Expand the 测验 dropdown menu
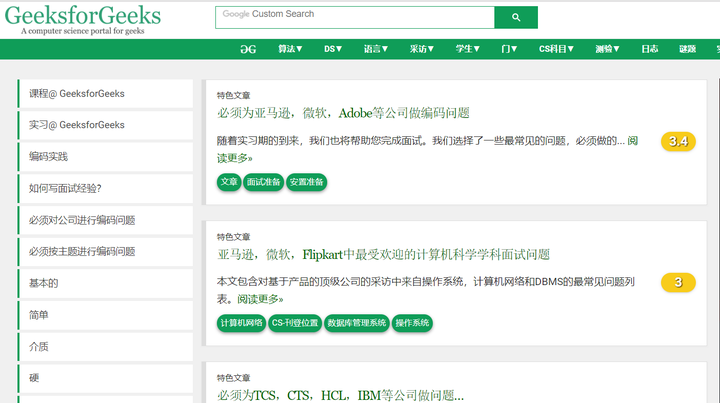720x403 pixels. tap(607, 49)
